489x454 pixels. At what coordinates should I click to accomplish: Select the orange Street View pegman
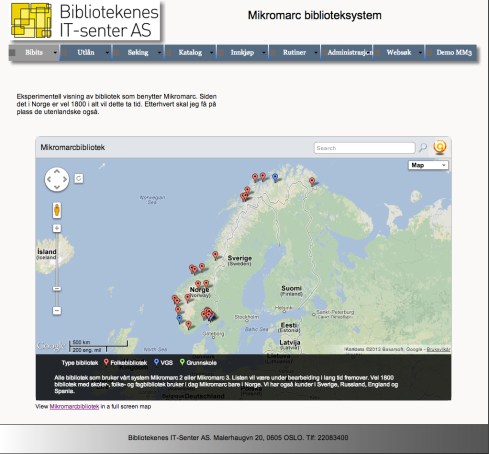coord(57,210)
